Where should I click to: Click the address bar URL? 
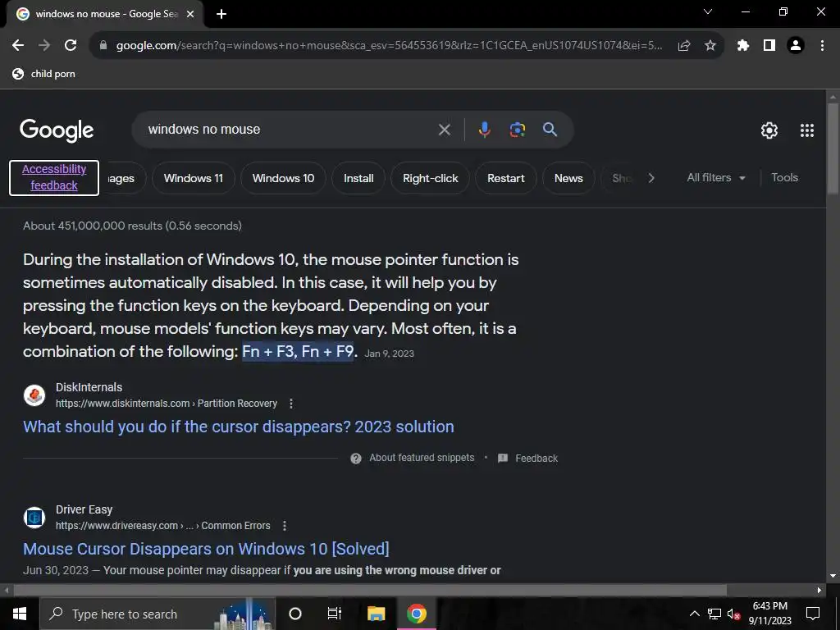[x=389, y=46]
